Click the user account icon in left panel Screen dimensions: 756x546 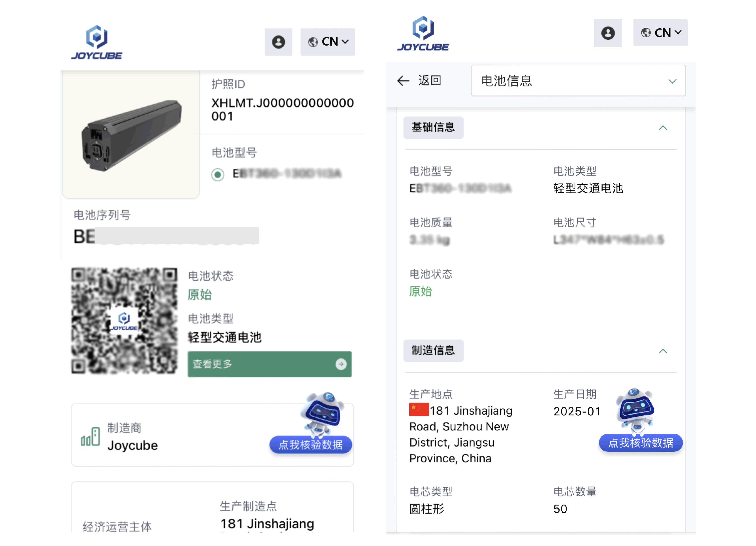[x=278, y=42]
